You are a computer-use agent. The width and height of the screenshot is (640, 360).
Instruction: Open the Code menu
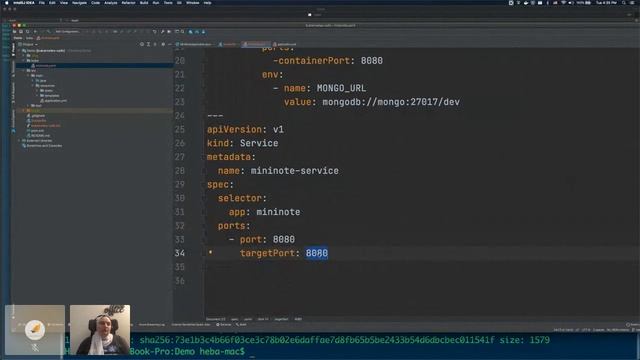96,3
